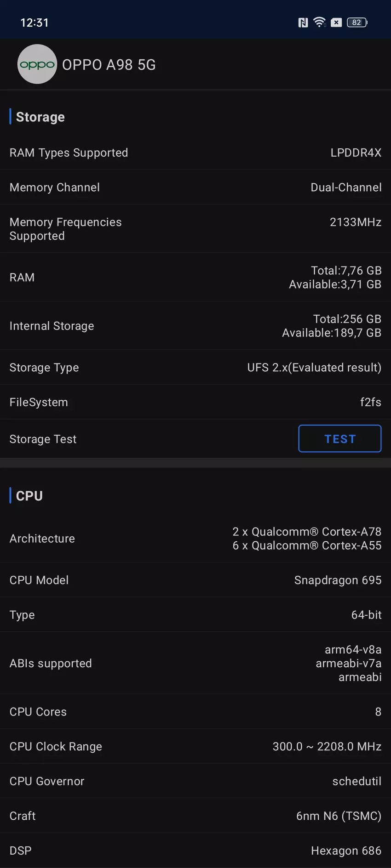Tap the battery level indicator
Image resolution: width=391 pixels, height=868 pixels.
(357, 23)
